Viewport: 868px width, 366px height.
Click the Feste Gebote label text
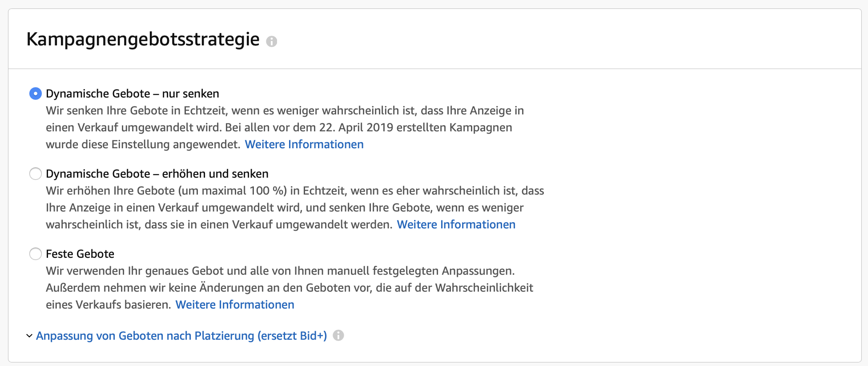click(80, 254)
